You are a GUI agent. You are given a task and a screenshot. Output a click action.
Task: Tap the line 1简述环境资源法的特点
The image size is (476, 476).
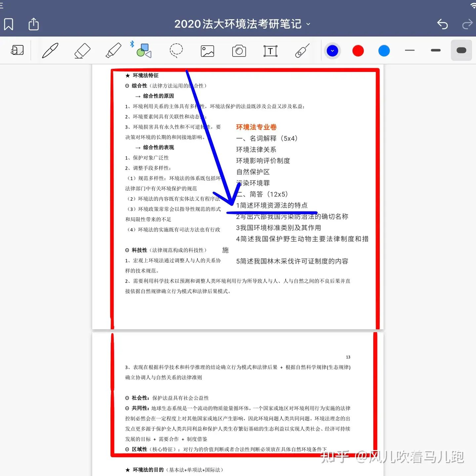coord(272,205)
